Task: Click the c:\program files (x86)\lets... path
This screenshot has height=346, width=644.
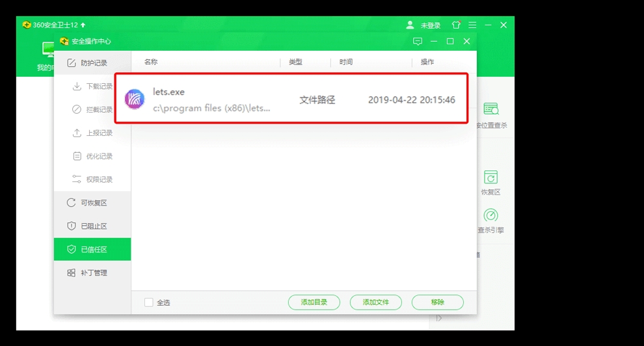Action: coord(211,109)
